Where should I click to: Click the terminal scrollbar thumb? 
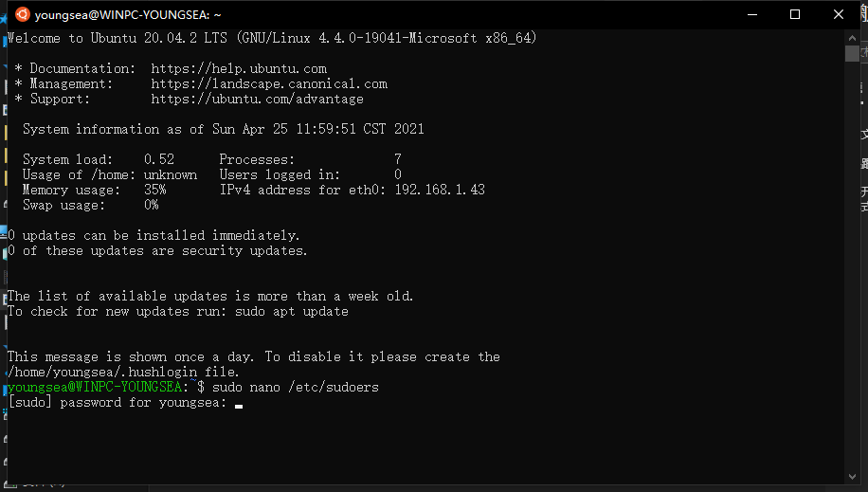(x=852, y=54)
